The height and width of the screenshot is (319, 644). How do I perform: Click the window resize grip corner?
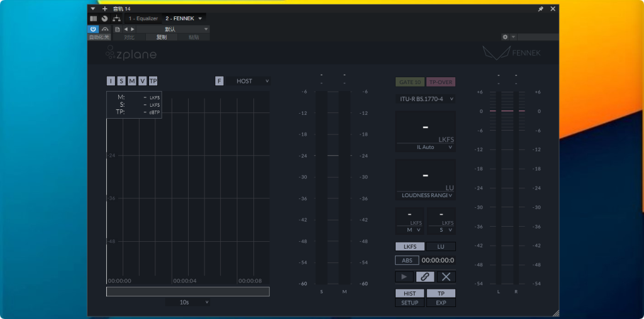[555, 313]
